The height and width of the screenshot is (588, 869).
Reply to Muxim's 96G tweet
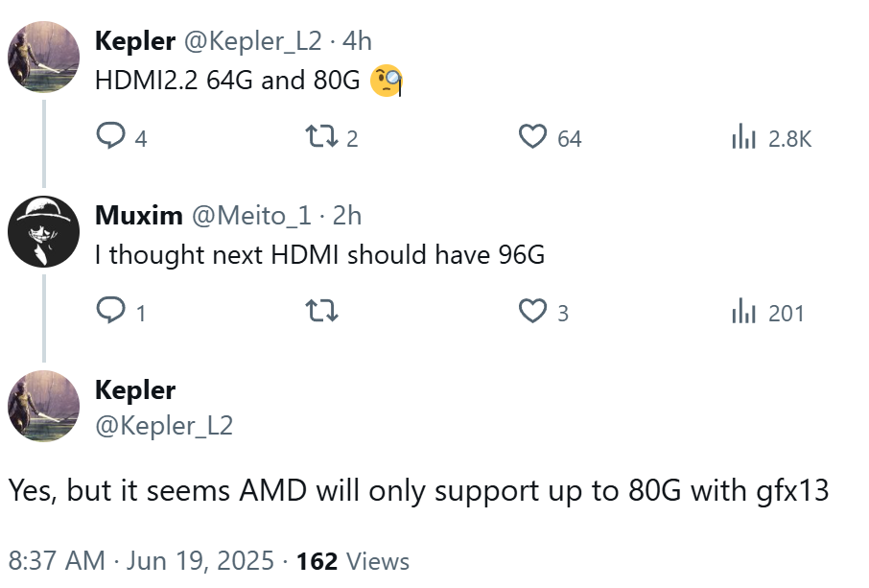pos(111,312)
